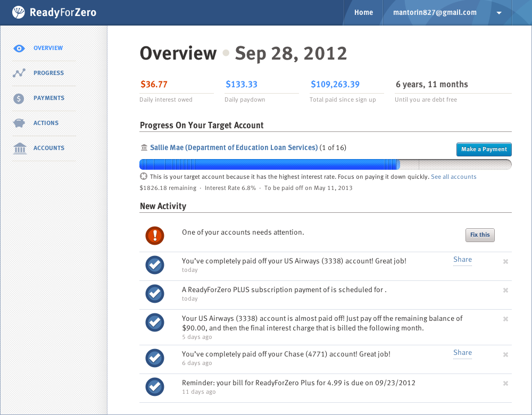Click checkmark icon for PLUS subscription payment
The width and height of the screenshot is (532, 415).
tap(155, 294)
